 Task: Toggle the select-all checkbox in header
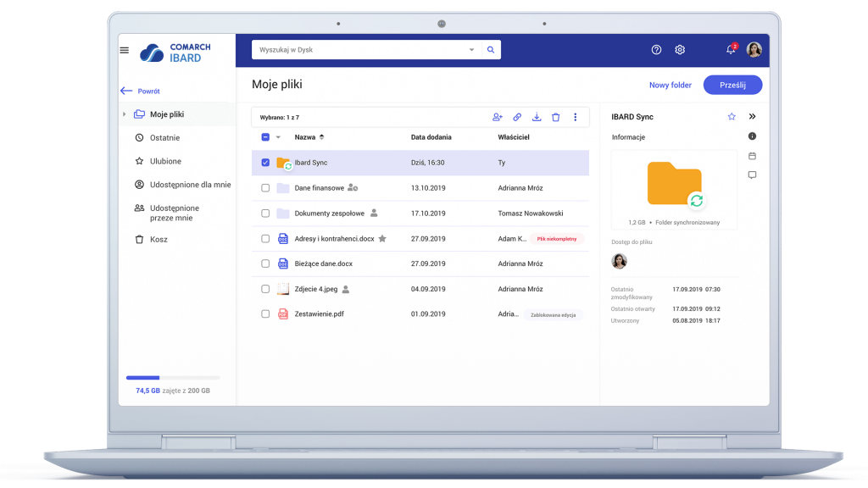tap(265, 137)
